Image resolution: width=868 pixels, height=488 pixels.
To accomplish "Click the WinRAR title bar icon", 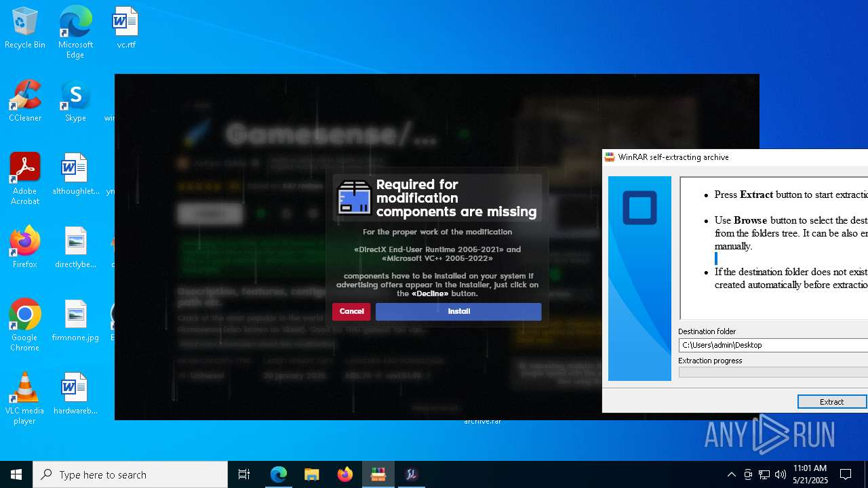I will click(610, 157).
